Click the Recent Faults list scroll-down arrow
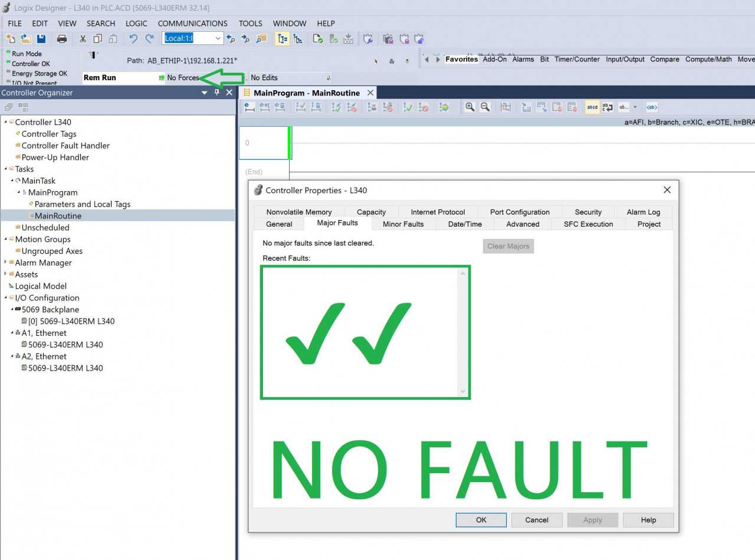 (462, 391)
